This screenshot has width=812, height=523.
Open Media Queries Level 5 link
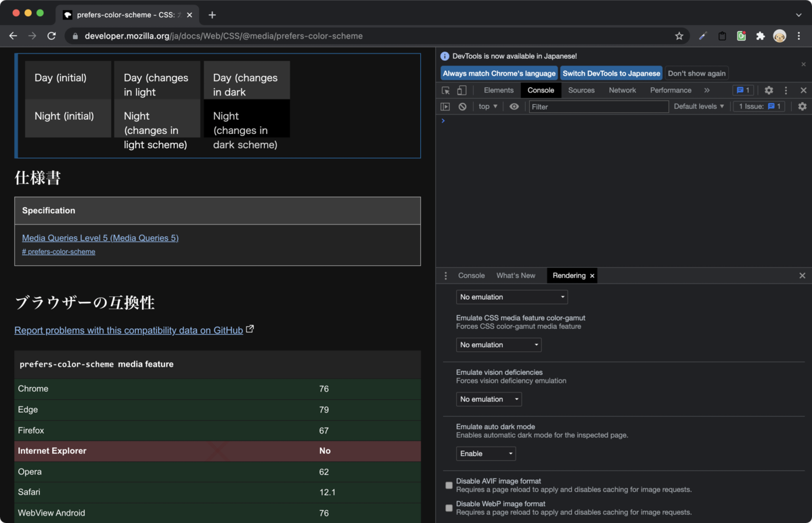click(100, 238)
